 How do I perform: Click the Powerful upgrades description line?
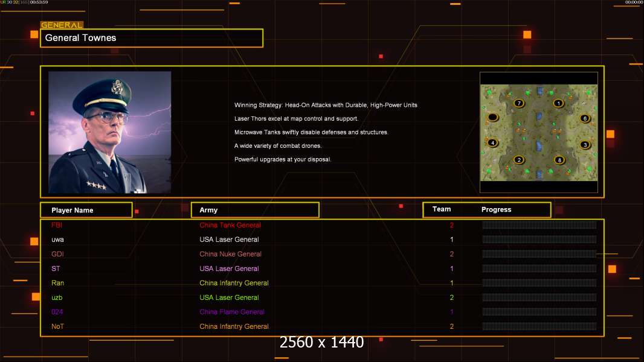(x=283, y=159)
